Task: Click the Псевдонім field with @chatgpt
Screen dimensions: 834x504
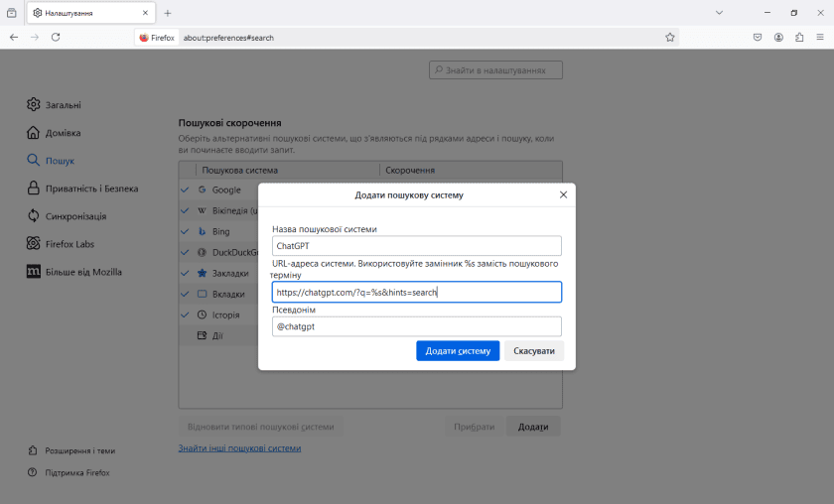Action: pos(416,326)
